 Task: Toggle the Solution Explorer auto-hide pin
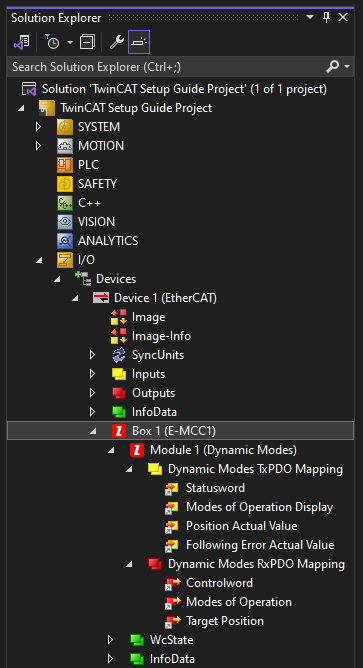327,17
